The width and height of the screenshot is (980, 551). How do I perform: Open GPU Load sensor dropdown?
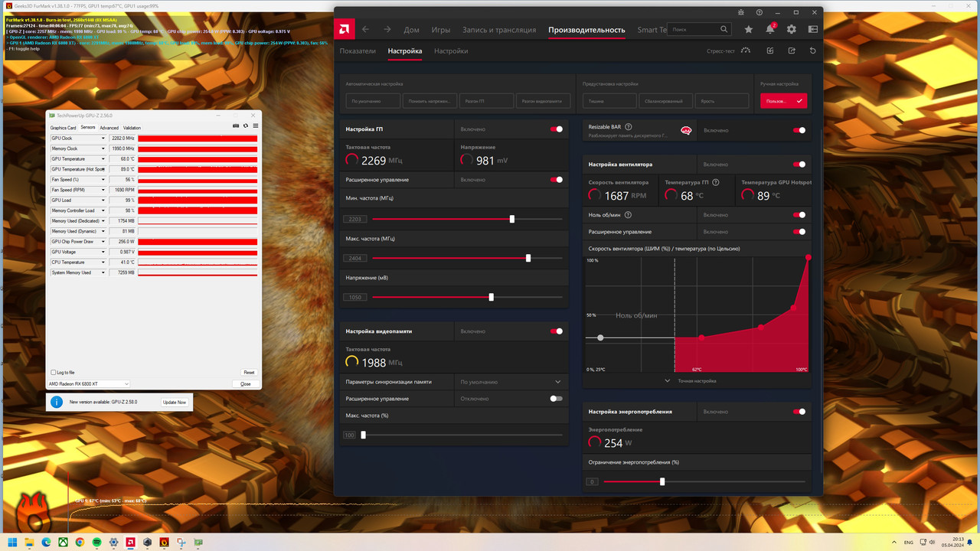coord(103,201)
